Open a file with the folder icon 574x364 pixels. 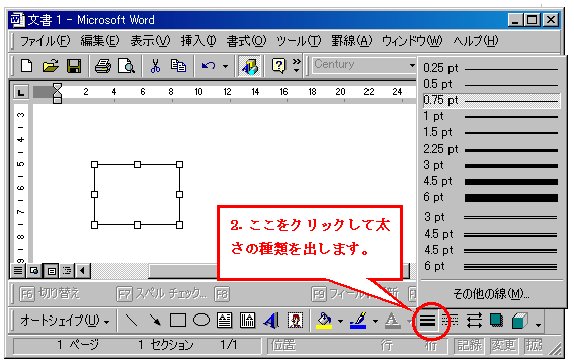pyautogui.click(x=51, y=66)
